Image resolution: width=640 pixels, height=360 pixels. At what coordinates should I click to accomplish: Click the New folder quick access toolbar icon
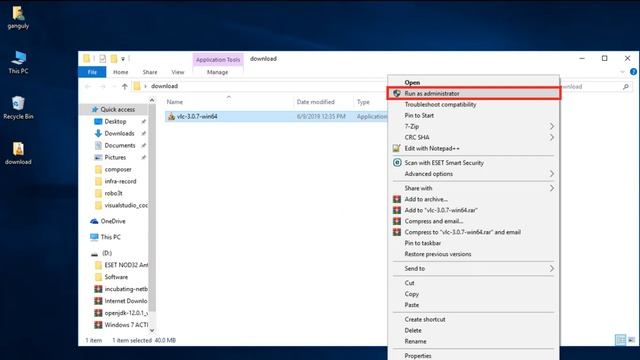pos(114,59)
